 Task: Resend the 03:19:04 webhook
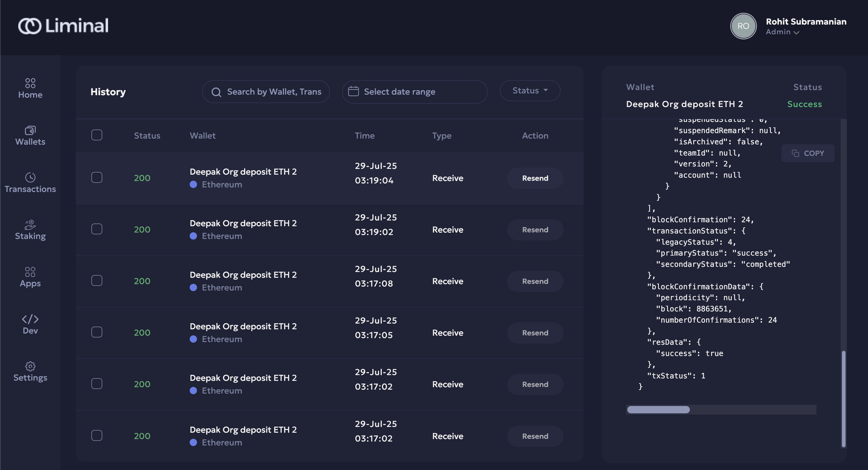pyautogui.click(x=535, y=178)
